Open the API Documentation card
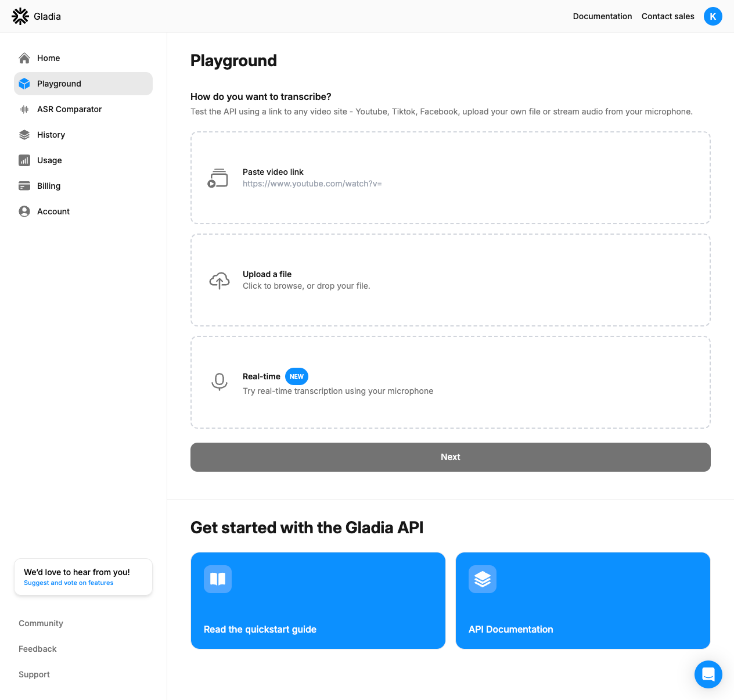The height and width of the screenshot is (700, 734). 583,601
